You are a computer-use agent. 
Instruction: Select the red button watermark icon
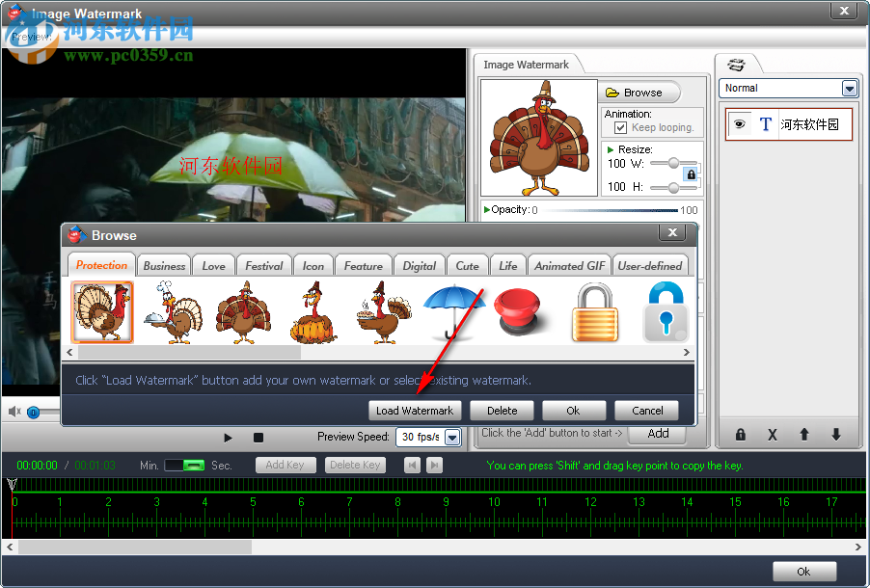pyautogui.click(x=520, y=310)
